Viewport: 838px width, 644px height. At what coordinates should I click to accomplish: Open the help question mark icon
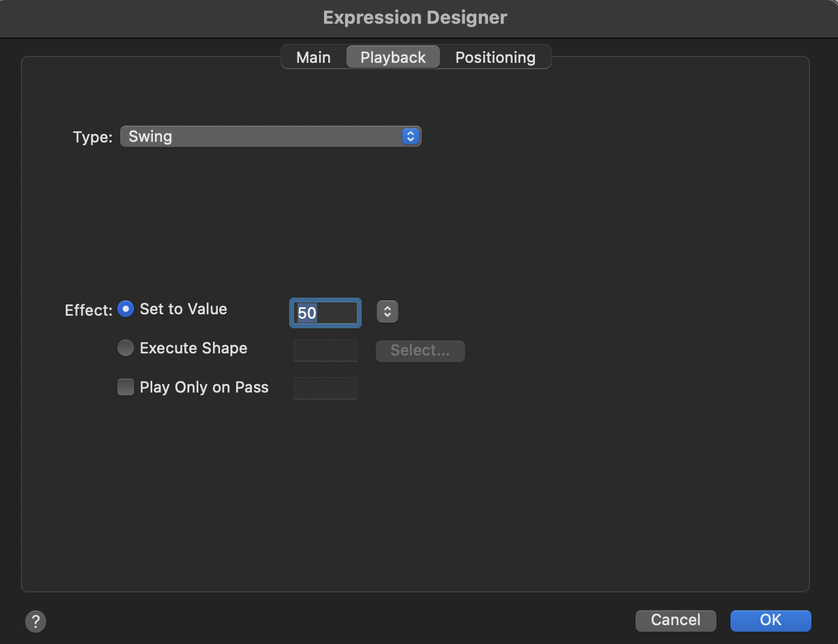35,621
